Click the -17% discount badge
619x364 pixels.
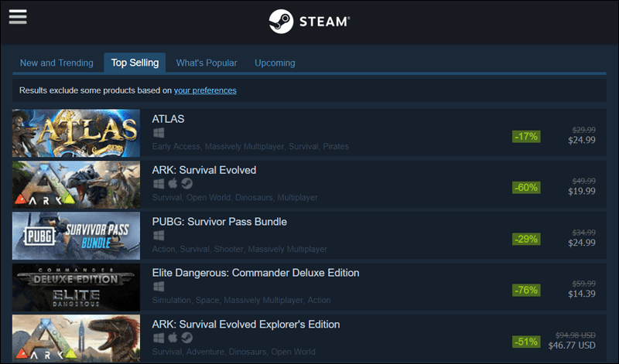click(x=526, y=137)
